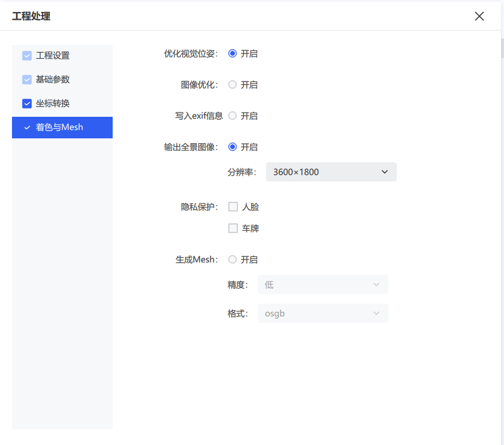Viewport: 504px width, 445px height.
Task: Click the 写入exif信息 label text
Action: (x=199, y=116)
